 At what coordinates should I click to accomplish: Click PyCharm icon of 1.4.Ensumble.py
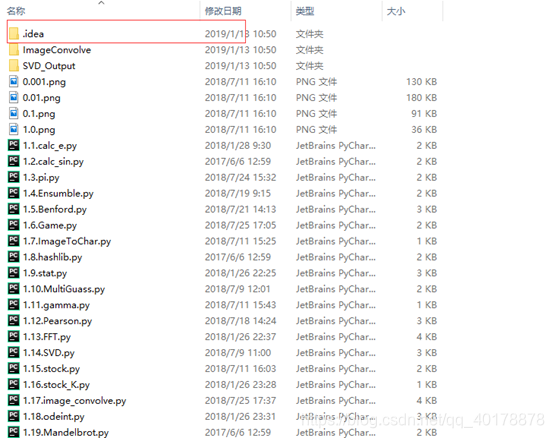(x=13, y=193)
